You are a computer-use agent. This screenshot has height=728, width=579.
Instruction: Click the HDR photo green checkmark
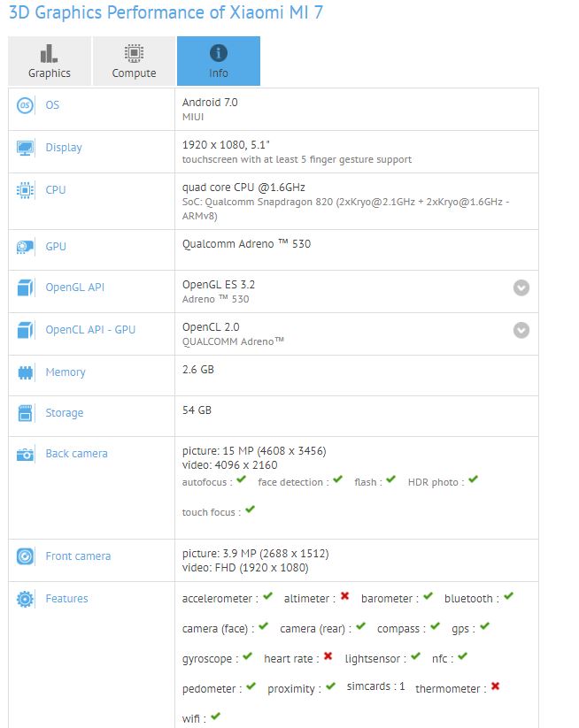(473, 480)
